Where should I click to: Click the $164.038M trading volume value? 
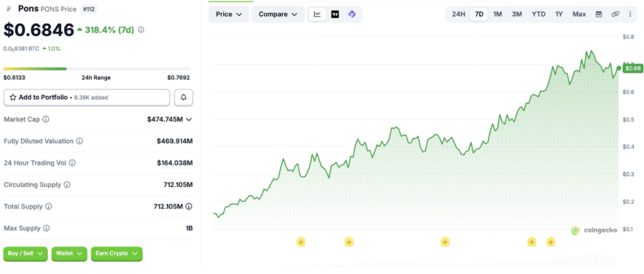pos(175,163)
